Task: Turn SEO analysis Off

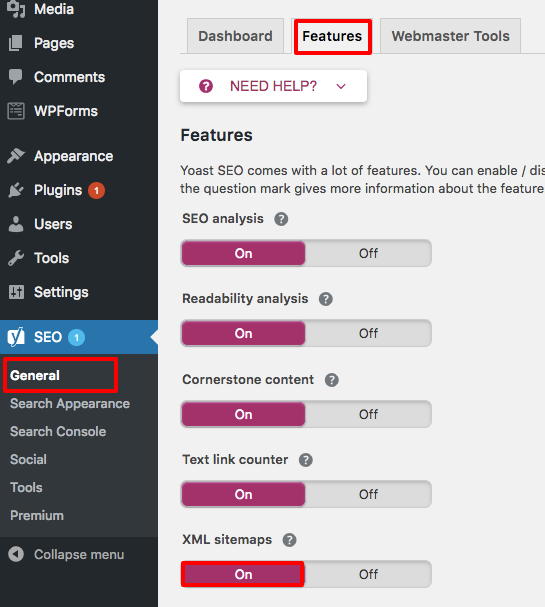Action: (368, 254)
